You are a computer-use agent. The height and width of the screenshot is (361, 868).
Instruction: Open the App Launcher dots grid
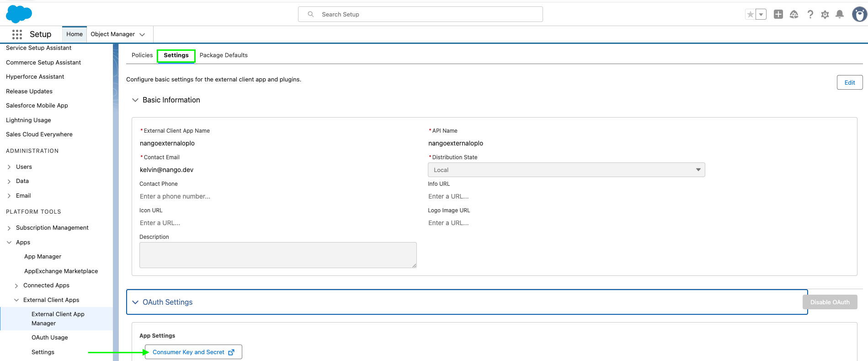(x=17, y=34)
